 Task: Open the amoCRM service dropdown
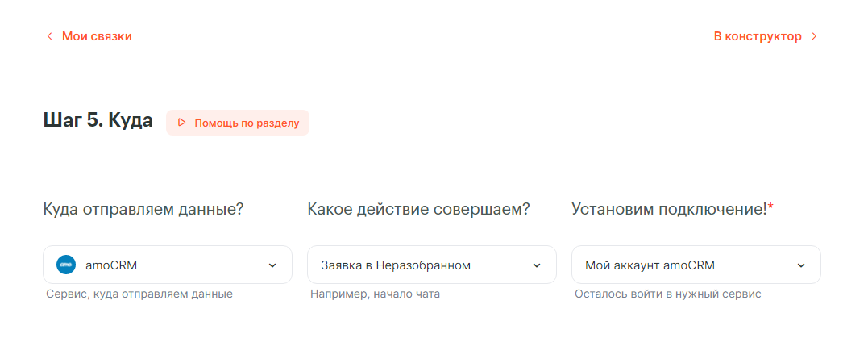pos(167,265)
